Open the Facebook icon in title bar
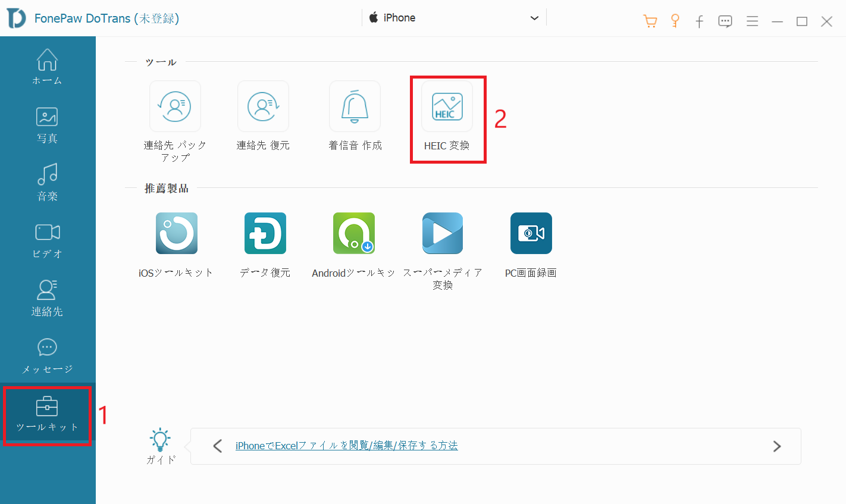This screenshot has height=504, width=846. [699, 22]
